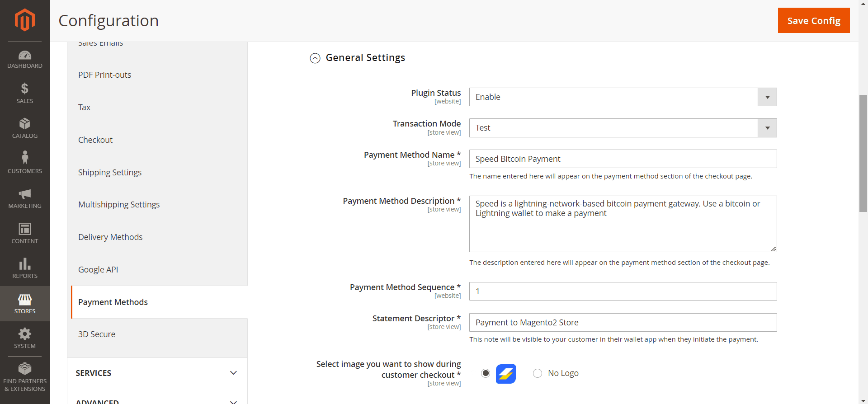Open the Shipping Settings tab
Viewport: 868px width, 404px height.
pyautogui.click(x=157, y=173)
